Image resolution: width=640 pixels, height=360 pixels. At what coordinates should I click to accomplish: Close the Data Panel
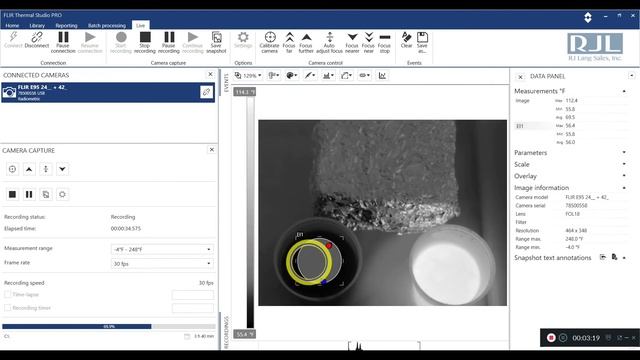tap(520, 77)
